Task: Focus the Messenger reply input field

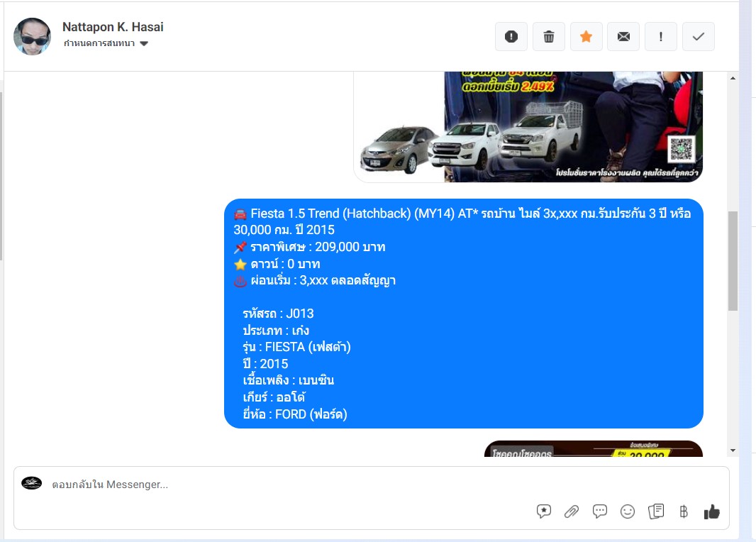Action: tap(371, 484)
